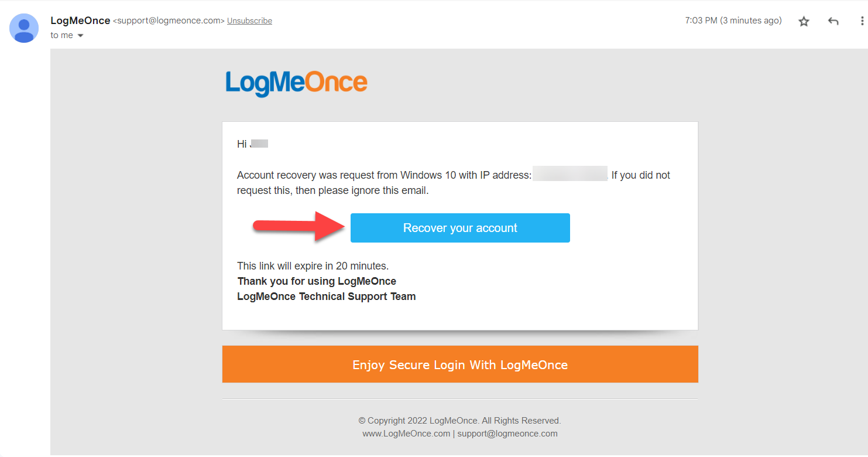
Task: Click the "This link will expire" text line
Action: (313, 266)
